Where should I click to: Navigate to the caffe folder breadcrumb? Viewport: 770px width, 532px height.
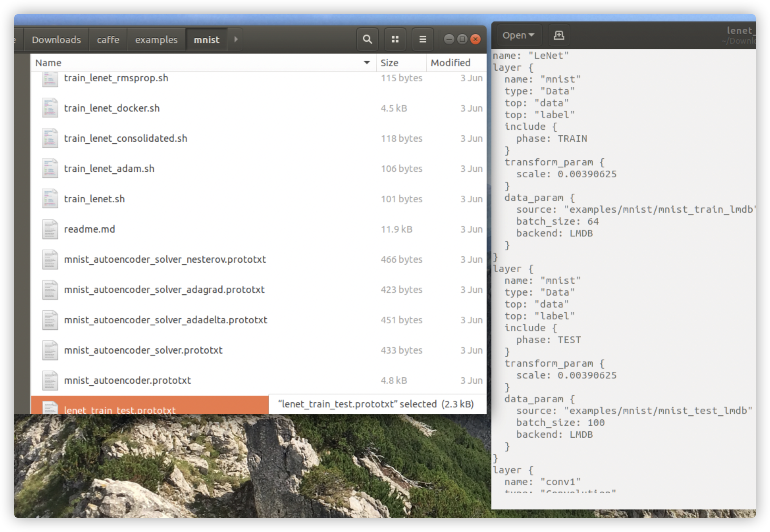(108, 40)
